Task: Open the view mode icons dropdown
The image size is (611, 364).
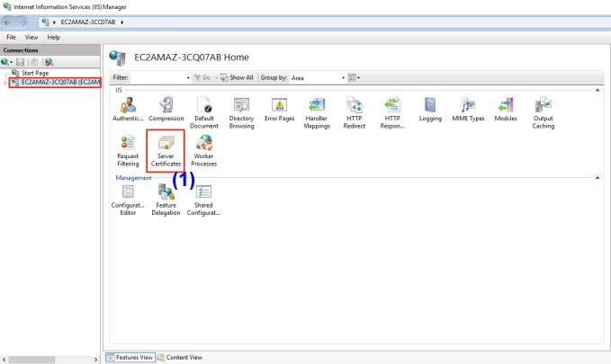Action: point(354,77)
